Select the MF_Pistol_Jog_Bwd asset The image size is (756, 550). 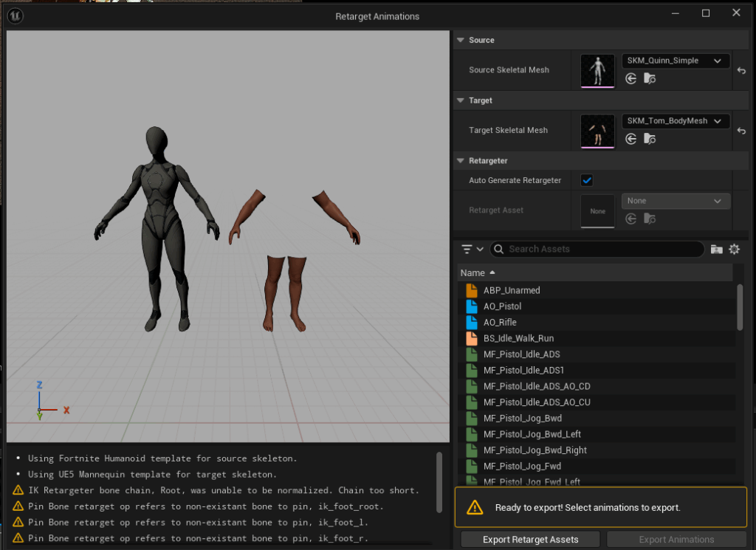point(597,418)
